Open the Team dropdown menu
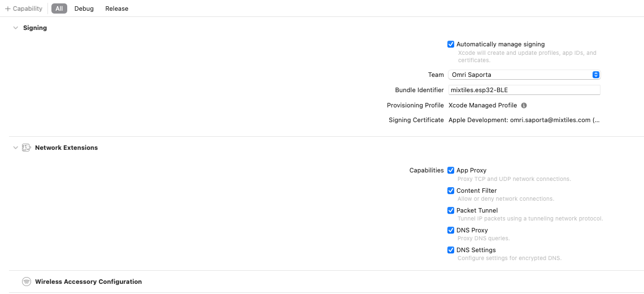The height and width of the screenshot is (294, 644). [x=524, y=75]
